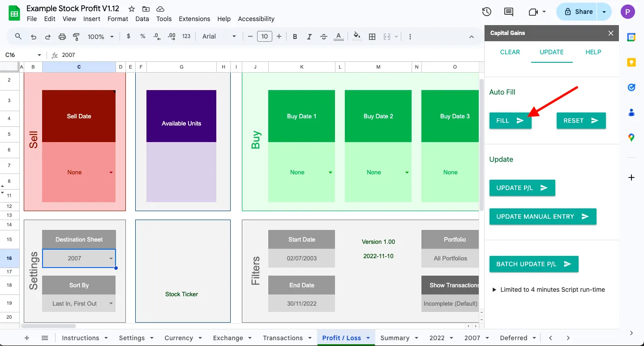644x346 pixels.
Task: Expand the 4 minutes script run-time note
Action: point(494,290)
